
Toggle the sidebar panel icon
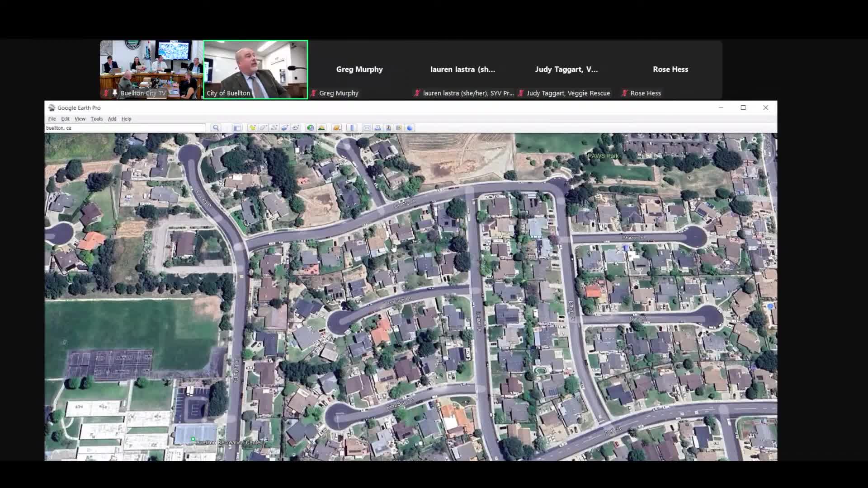pos(237,128)
